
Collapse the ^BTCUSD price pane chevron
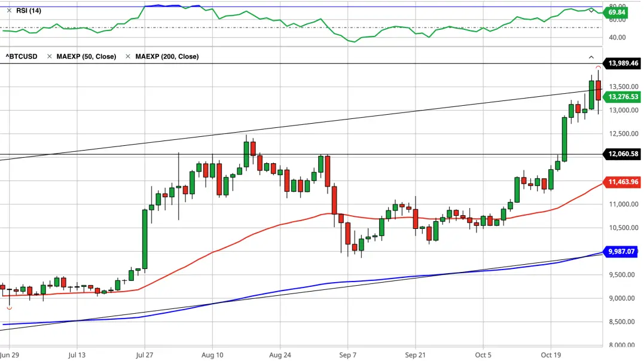point(591,57)
